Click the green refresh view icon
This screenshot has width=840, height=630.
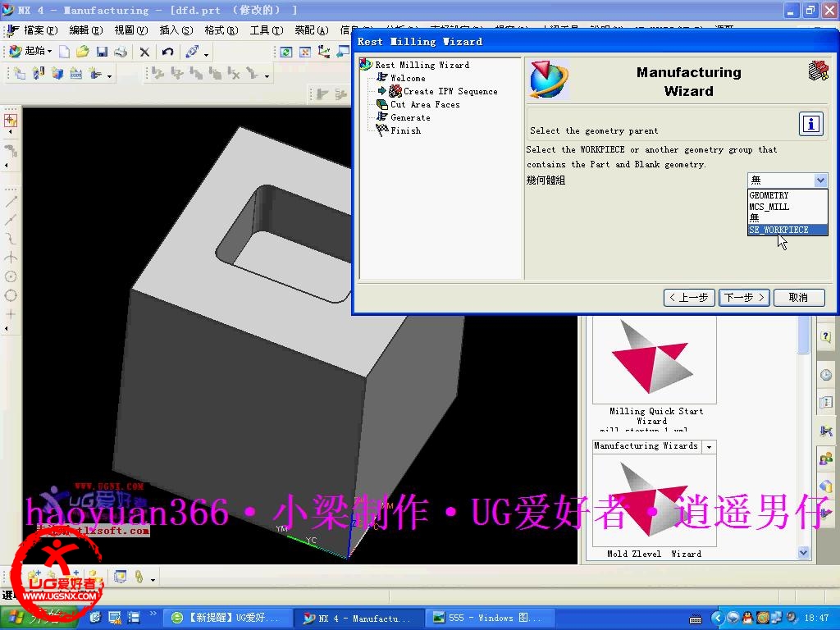pyautogui.click(x=286, y=52)
